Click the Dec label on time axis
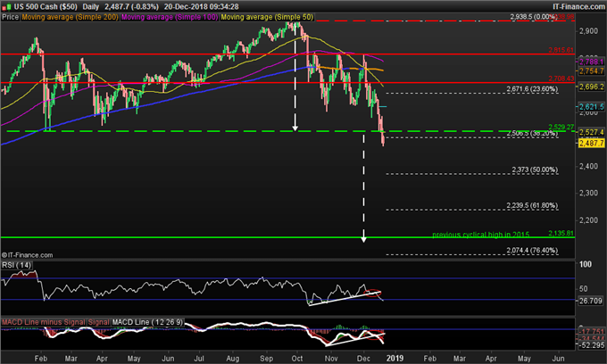Screen dimensions: 607x364 tap(363, 358)
